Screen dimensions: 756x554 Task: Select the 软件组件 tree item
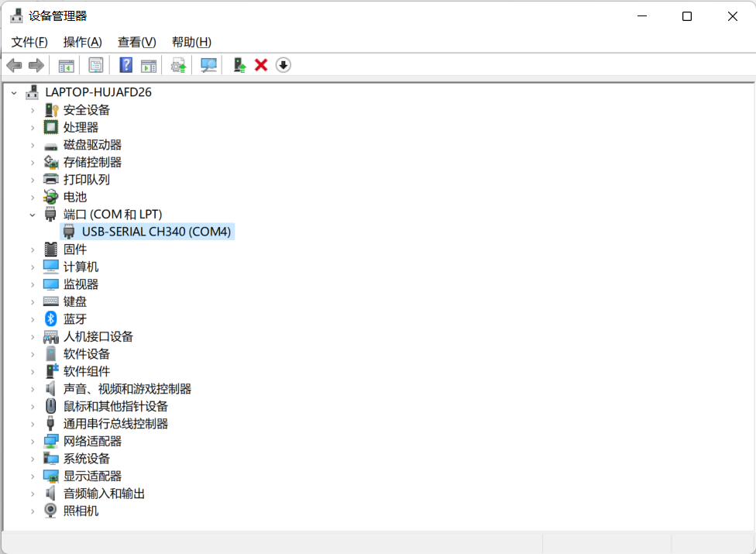pos(87,371)
